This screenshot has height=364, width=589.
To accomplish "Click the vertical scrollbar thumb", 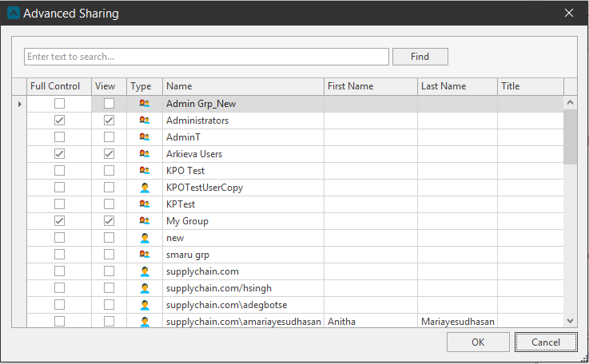I will click(570, 137).
